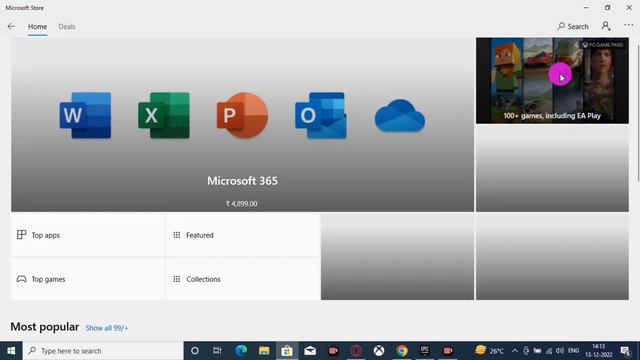This screenshot has width=640, height=360.
Task: Open the Microsoft 365 title
Action: [242, 181]
